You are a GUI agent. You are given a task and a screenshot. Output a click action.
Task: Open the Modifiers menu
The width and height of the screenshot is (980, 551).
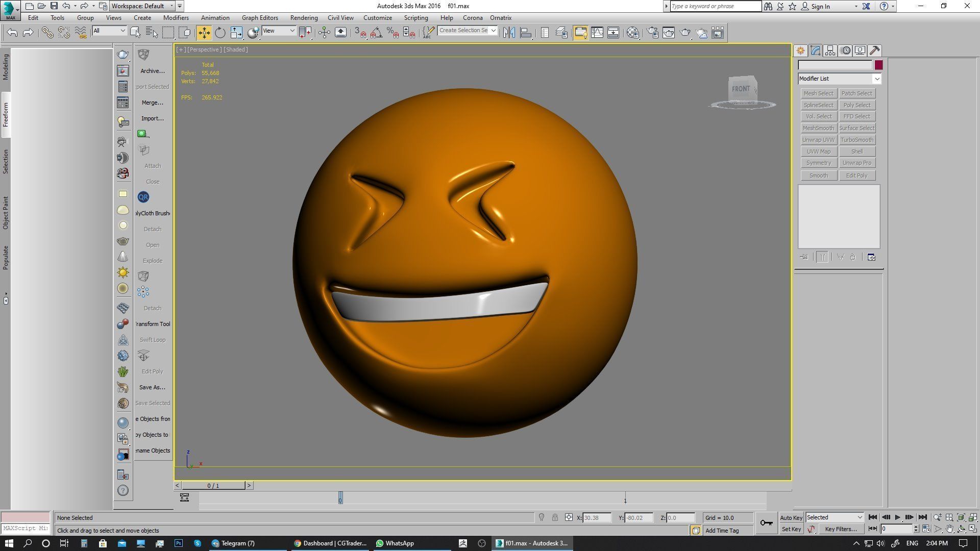(x=176, y=17)
